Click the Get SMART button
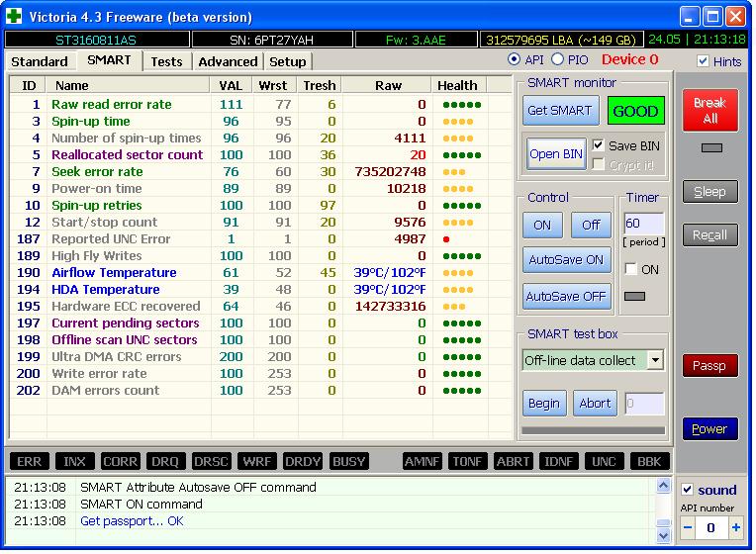This screenshot has height=554, width=756. tap(560, 111)
